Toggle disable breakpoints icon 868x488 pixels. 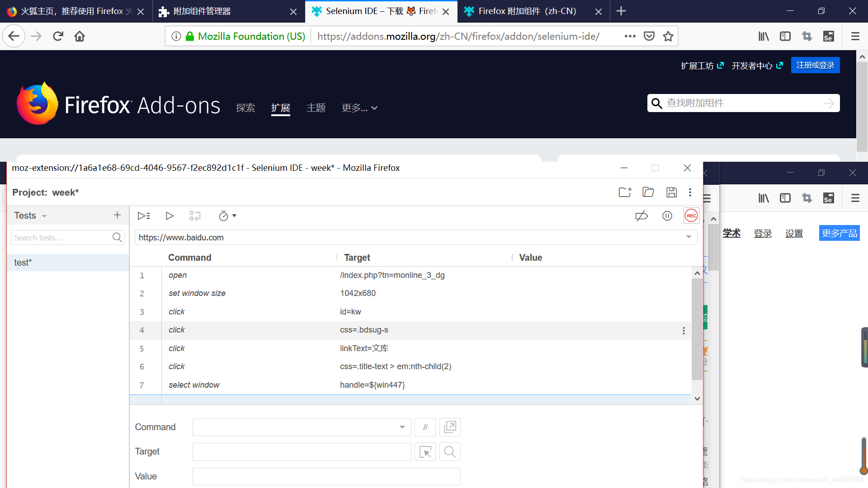[642, 216]
